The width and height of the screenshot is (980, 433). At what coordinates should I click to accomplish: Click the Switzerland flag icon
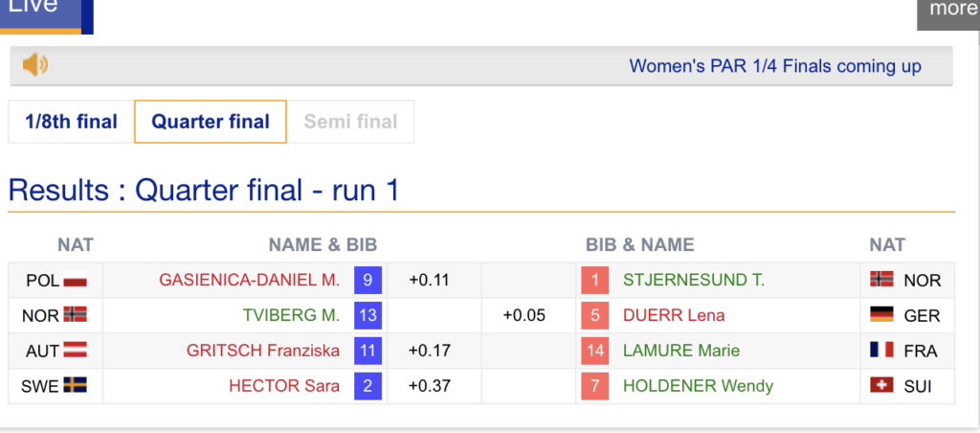tap(881, 386)
